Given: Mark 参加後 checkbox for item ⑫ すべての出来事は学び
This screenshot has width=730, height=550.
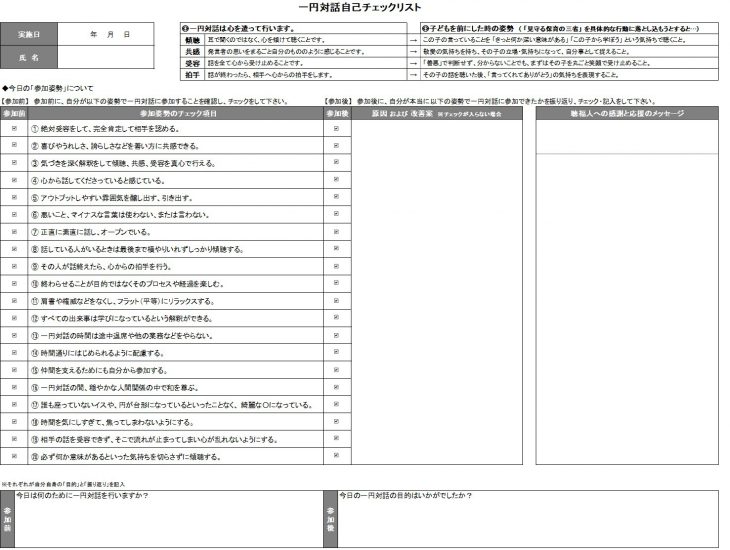Looking at the screenshot, I should pos(337,318).
